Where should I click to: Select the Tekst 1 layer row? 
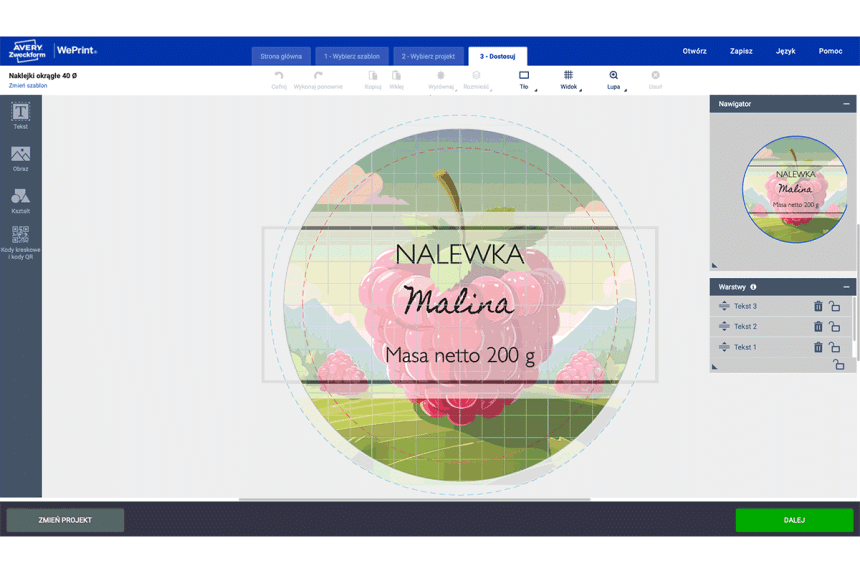(x=781, y=347)
